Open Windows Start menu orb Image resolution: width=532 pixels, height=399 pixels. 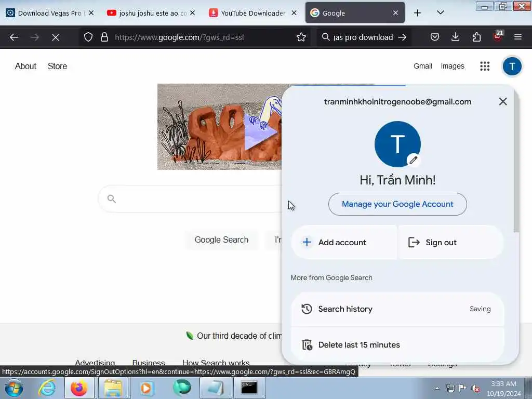(x=14, y=388)
